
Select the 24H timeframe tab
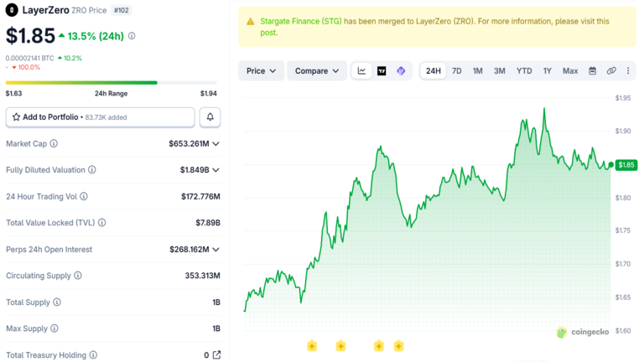434,71
